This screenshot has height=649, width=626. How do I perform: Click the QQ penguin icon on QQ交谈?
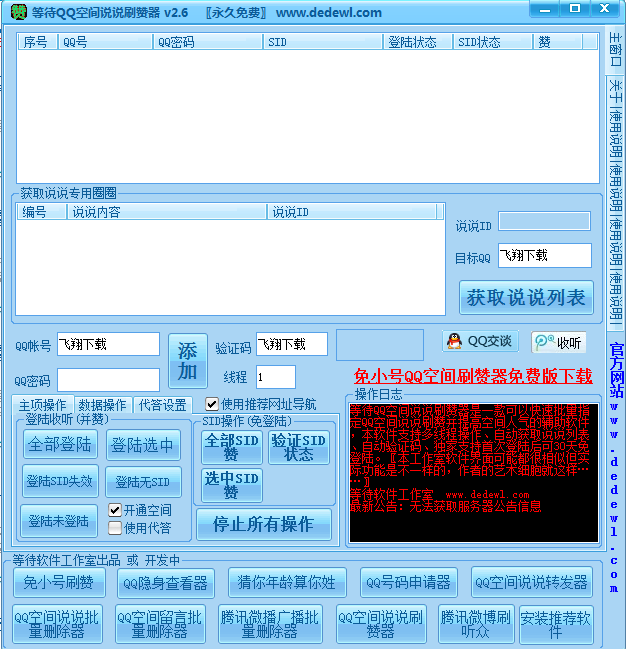[x=454, y=341]
